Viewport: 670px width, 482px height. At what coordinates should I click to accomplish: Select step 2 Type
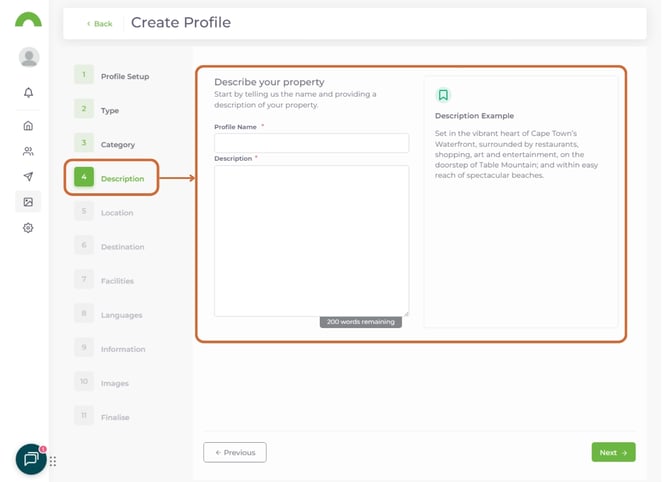[x=110, y=110]
